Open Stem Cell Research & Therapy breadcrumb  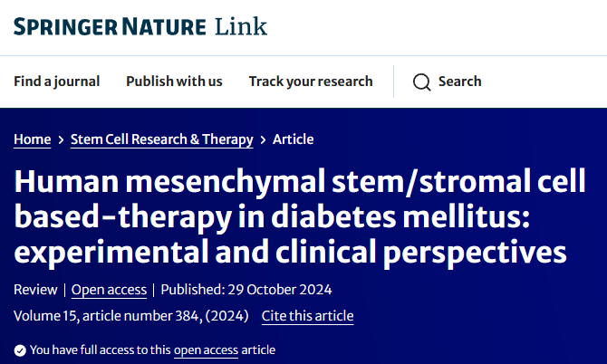pyautogui.click(x=162, y=139)
